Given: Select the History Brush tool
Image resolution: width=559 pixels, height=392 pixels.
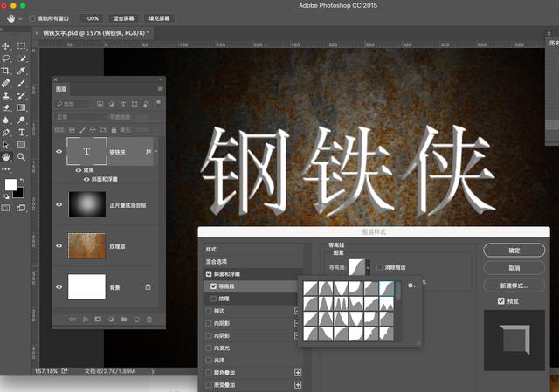Looking at the screenshot, I should 21,95.
